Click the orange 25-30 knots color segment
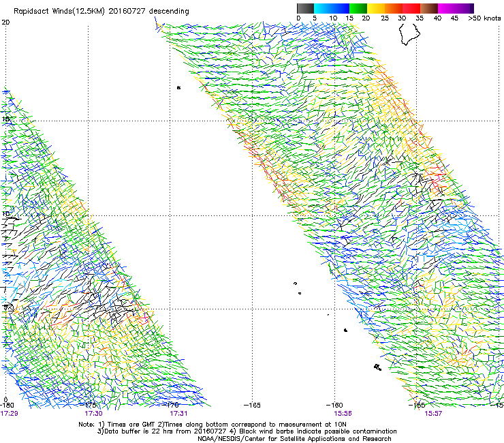Viewport: 504px width, 443px height. tap(394, 8)
